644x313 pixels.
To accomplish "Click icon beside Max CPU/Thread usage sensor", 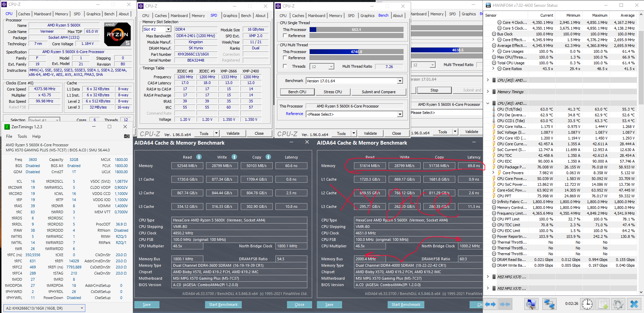I will pos(494,57).
